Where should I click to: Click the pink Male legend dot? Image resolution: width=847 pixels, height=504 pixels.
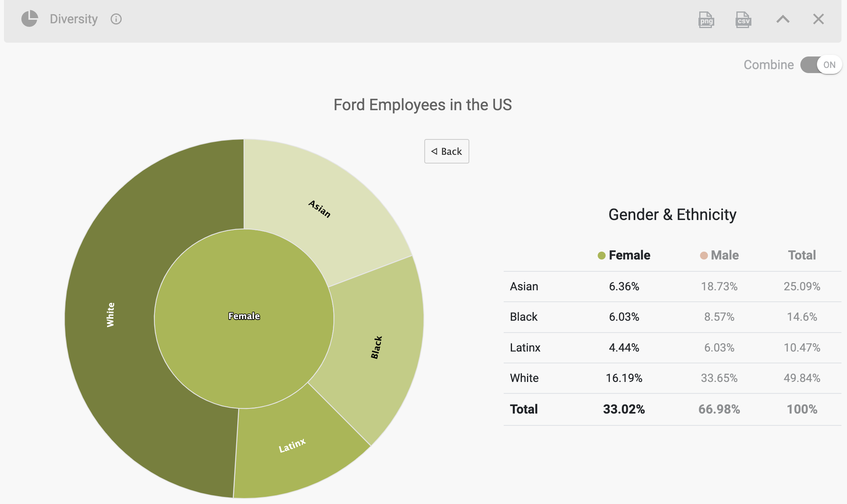pyautogui.click(x=704, y=256)
